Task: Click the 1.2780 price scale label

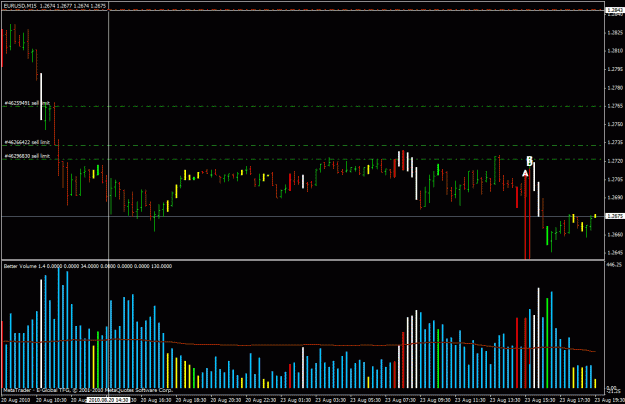Action: tap(615, 88)
